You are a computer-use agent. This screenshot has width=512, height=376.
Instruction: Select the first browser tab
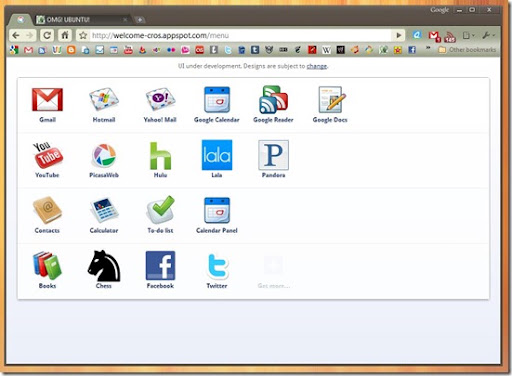20,20
